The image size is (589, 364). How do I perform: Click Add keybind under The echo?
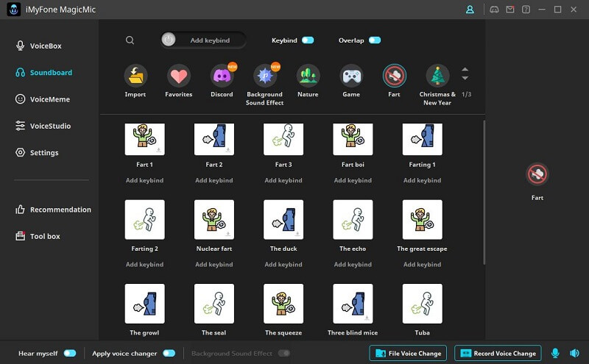click(x=353, y=264)
